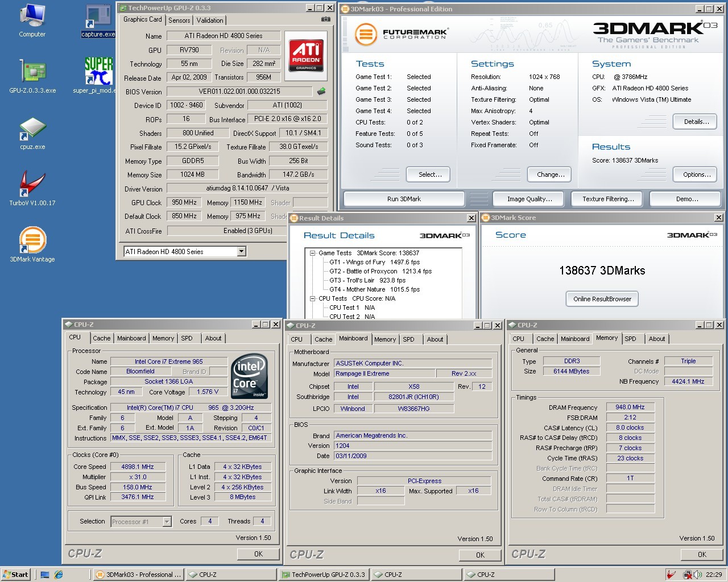Click Run 3DMark button
The width and height of the screenshot is (728, 582).
pos(404,199)
